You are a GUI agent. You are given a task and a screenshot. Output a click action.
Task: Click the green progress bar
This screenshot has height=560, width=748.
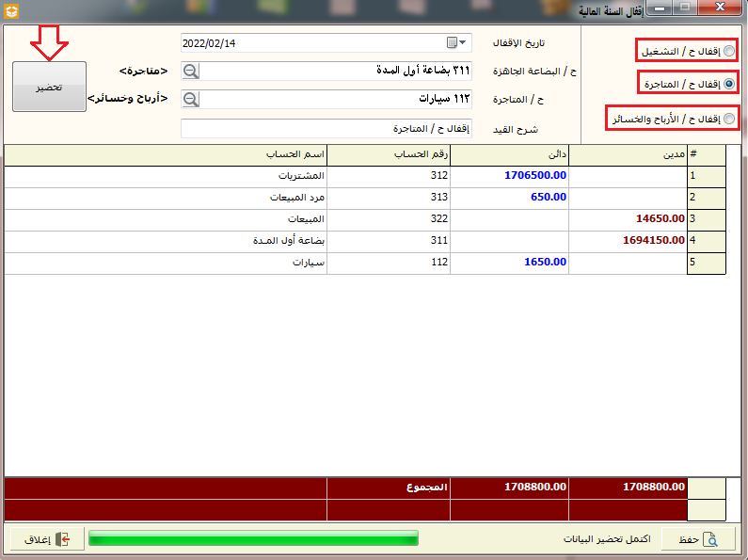tap(252, 539)
